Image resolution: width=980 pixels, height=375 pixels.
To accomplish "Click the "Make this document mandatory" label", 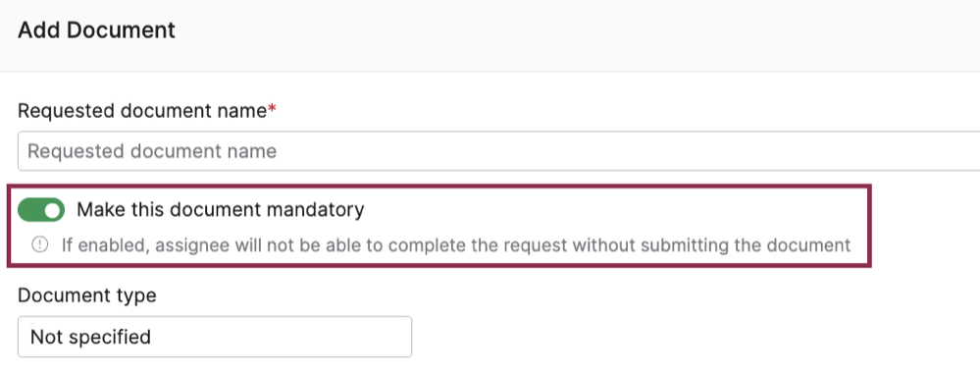I will pos(221,209).
